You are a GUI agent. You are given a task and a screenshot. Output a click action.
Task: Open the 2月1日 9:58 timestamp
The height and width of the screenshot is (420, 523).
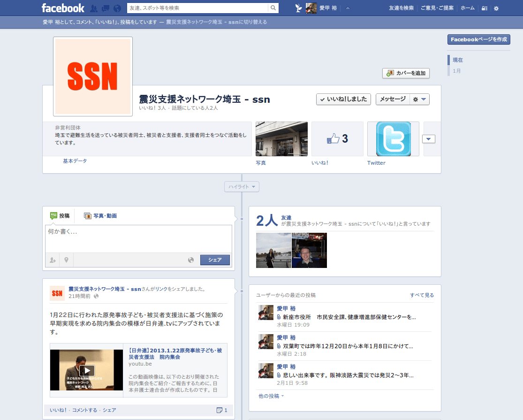pyautogui.click(x=292, y=383)
